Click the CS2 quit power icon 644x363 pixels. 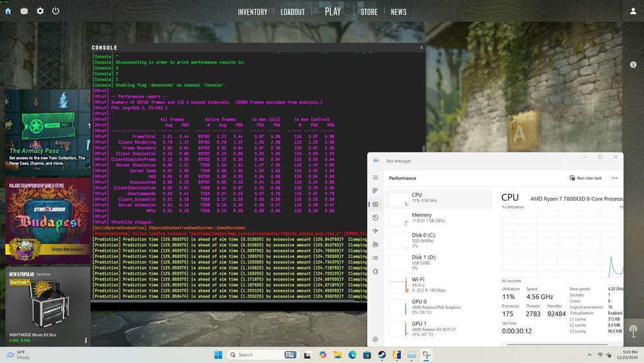click(x=56, y=11)
